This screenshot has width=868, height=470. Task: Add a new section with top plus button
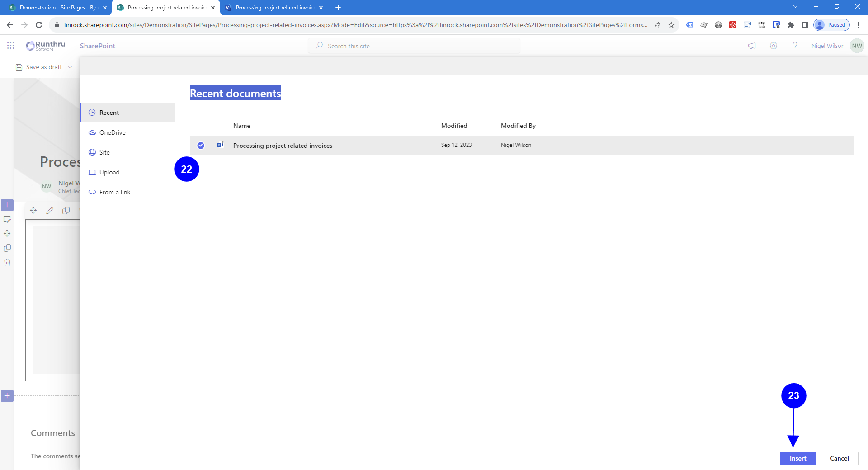point(7,205)
